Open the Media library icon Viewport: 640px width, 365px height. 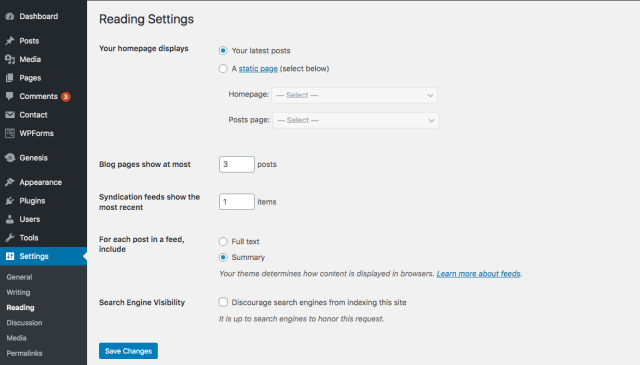coord(10,59)
